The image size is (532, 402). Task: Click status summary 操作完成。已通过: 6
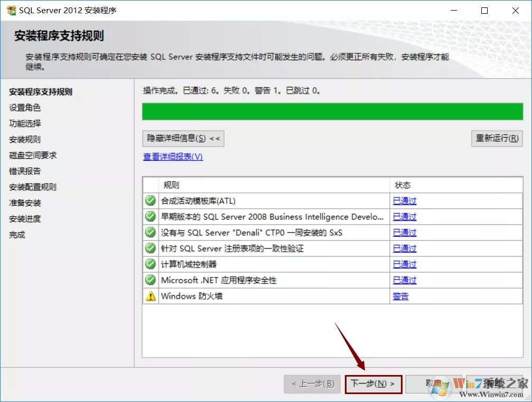pos(231,91)
